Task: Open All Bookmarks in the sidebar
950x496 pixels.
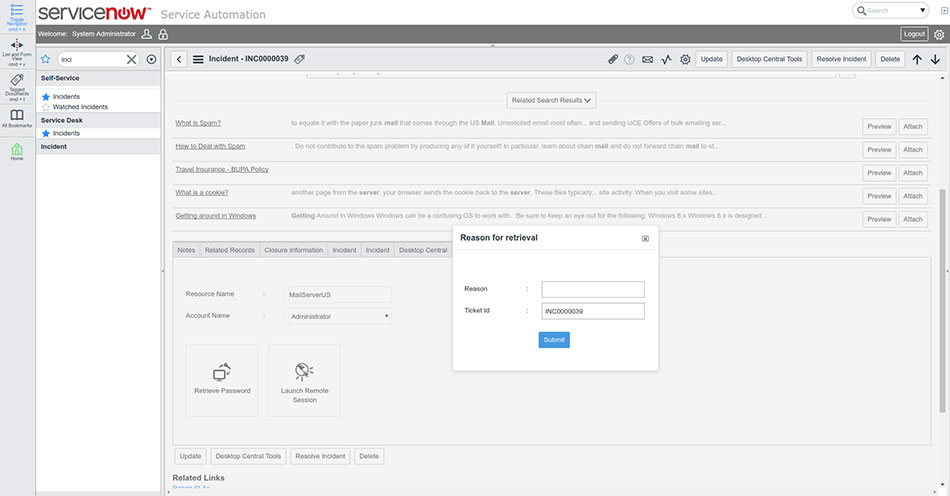Action: [17, 118]
